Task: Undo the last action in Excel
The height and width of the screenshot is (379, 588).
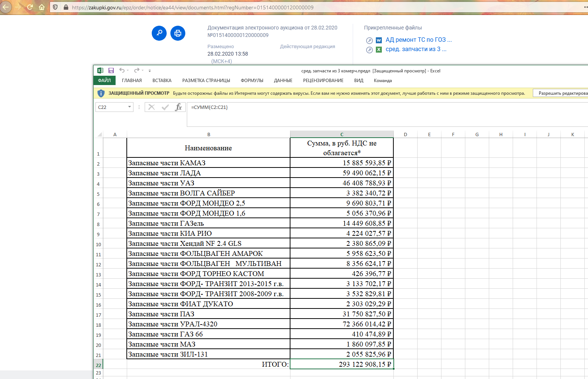Action: click(x=122, y=70)
